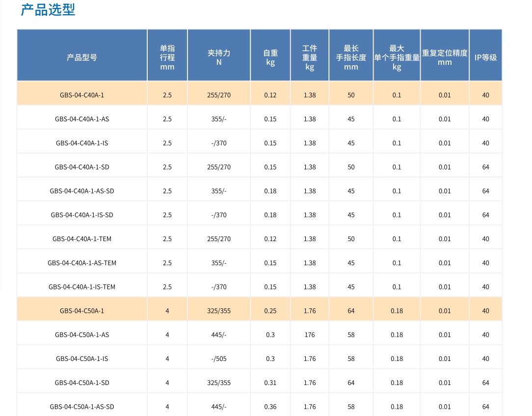The image size is (532, 416).
Task: Click the 自重 kg column header
Action: [270, 57]
